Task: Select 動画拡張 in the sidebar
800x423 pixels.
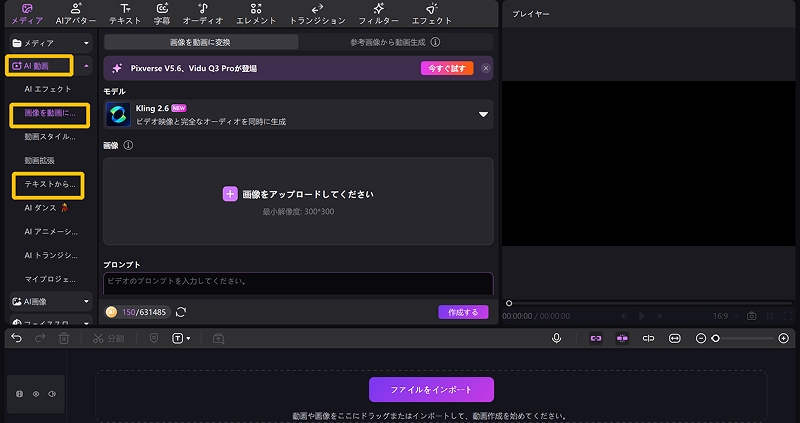Action: pyautogui.click(x=39, y=161)
